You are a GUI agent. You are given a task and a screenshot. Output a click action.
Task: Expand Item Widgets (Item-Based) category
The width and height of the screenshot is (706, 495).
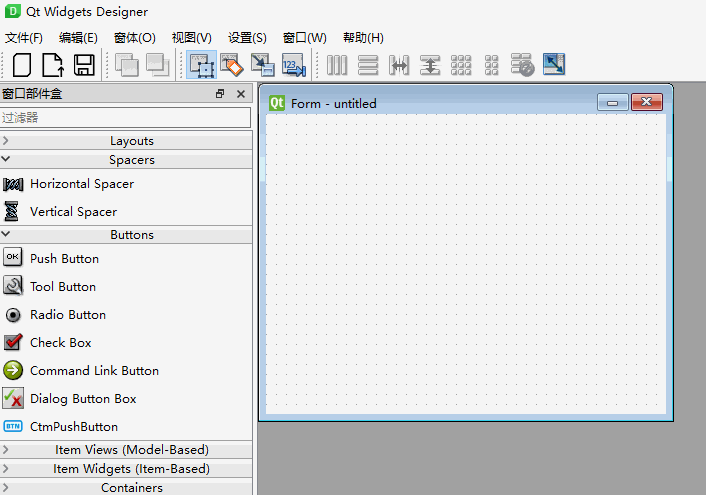[126, 469]
